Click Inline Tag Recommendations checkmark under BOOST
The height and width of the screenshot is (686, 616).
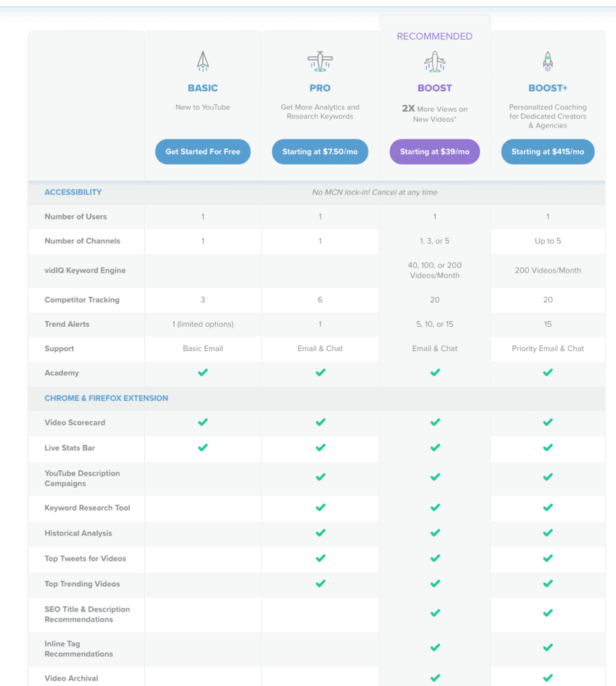click(x=435, y=648)
